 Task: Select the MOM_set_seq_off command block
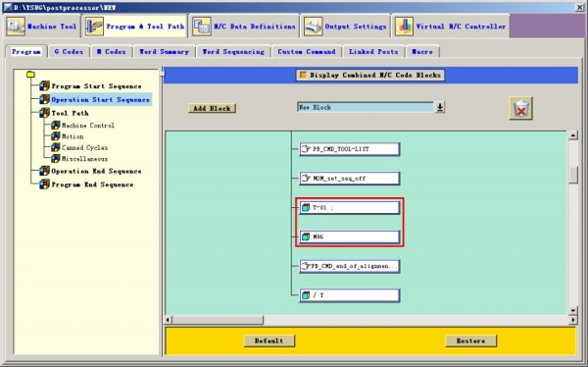(x=349, y=179)
